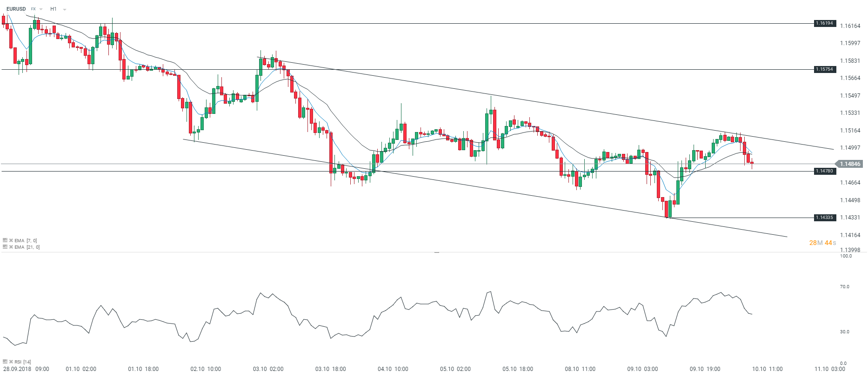The image size is (868, 377).
Task: Expand the EURUSD FX symbol dropdown arrow
Action: click(x=41, y=9)
